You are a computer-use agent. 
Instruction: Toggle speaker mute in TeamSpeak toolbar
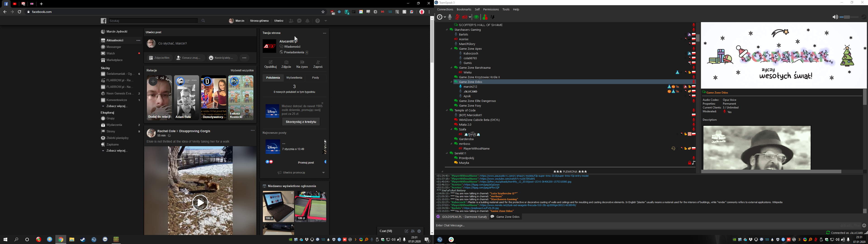pyautogui.click(x=465, y=17)
